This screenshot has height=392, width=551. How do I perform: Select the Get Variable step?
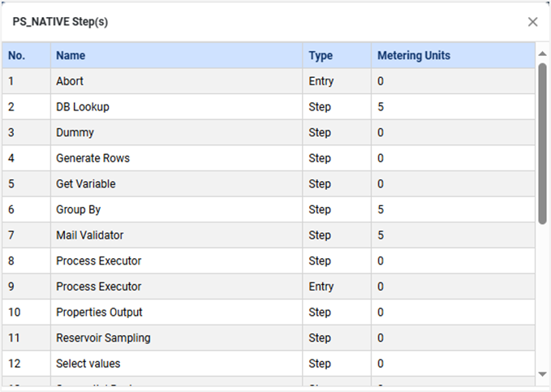click(x=85, y=184)
